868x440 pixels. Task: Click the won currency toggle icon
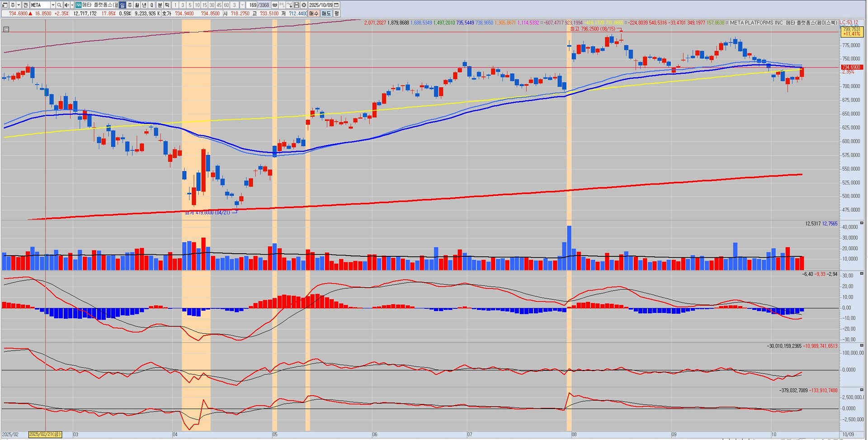click(x=274, y=5)
